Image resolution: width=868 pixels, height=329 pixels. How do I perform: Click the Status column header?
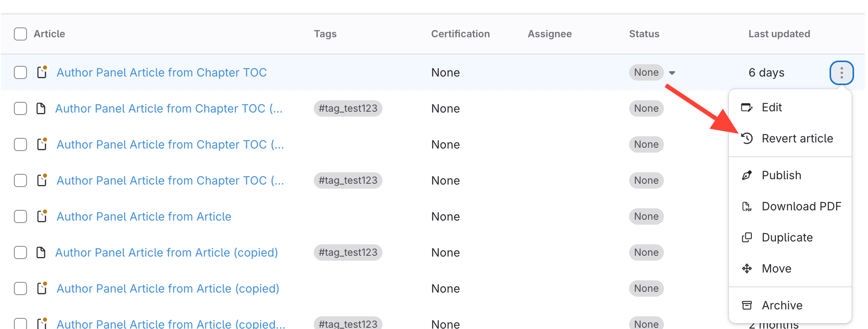(x=644, y=34)
